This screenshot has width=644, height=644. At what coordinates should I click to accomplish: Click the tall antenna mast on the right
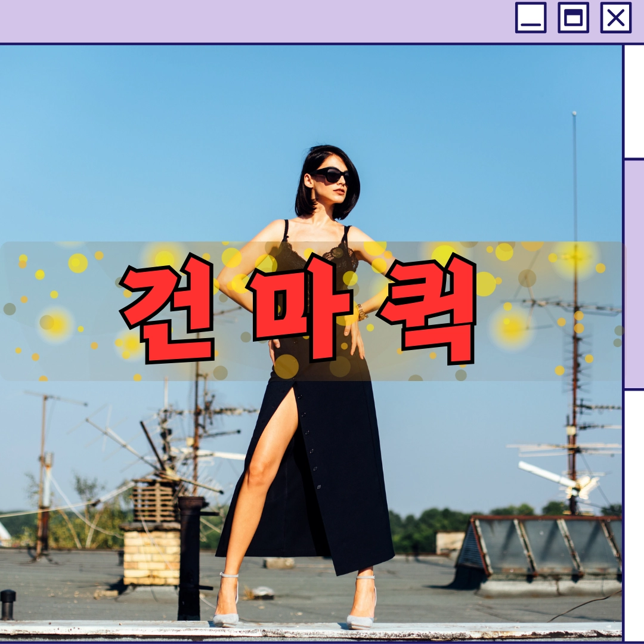pyautogui.click(x=574, y=312)
